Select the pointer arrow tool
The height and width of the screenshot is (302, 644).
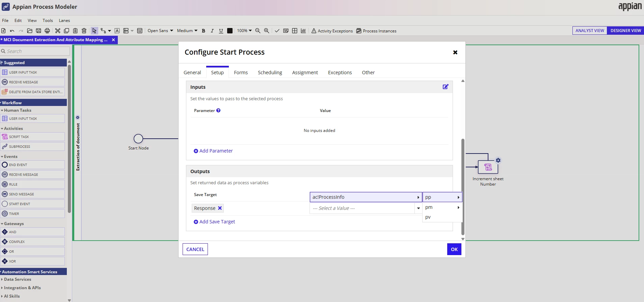(x=95, y=31)
